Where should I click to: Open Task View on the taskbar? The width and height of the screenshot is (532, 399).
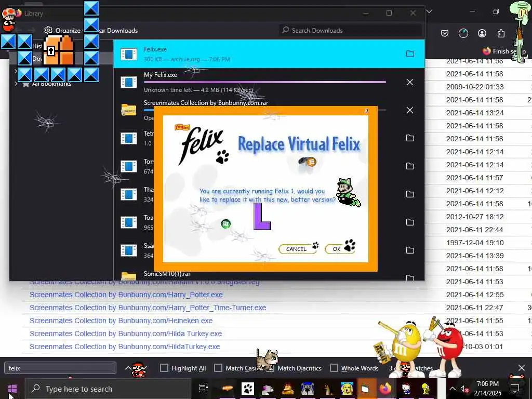tap(203, 389)
